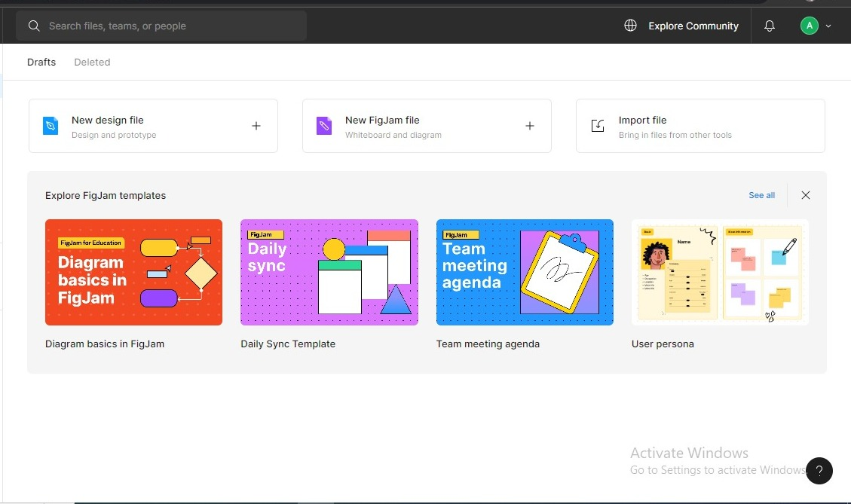Open the help question mark button
The width and height of the screenshot is (851, 504).
coord(819,471)
